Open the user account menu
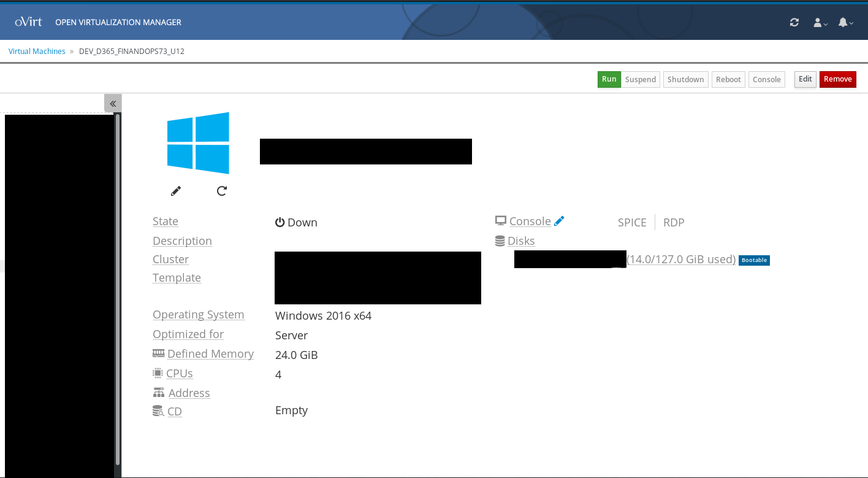868x478 pixels. (x=820, y=23)
